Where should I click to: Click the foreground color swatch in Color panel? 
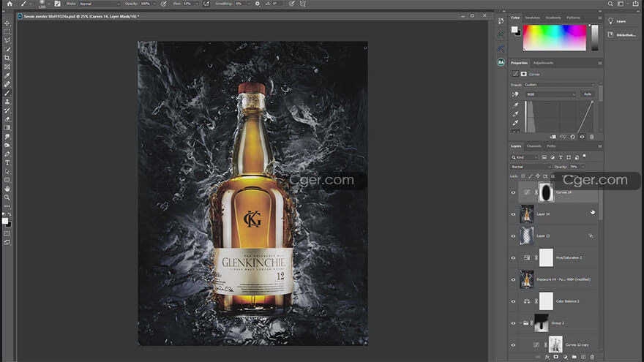pos(514,29)
